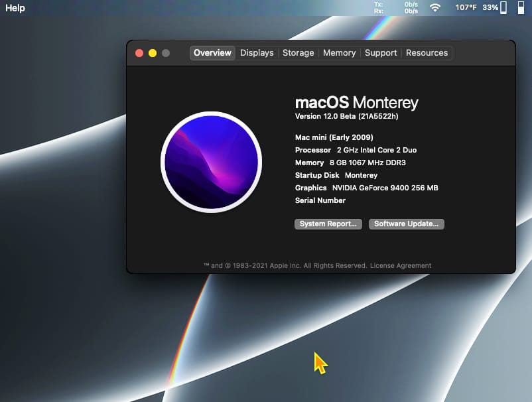The image size is (532, 402).
Task: Click the Mac mini (Early 2009) text
Action: click(x=334, y=137)
